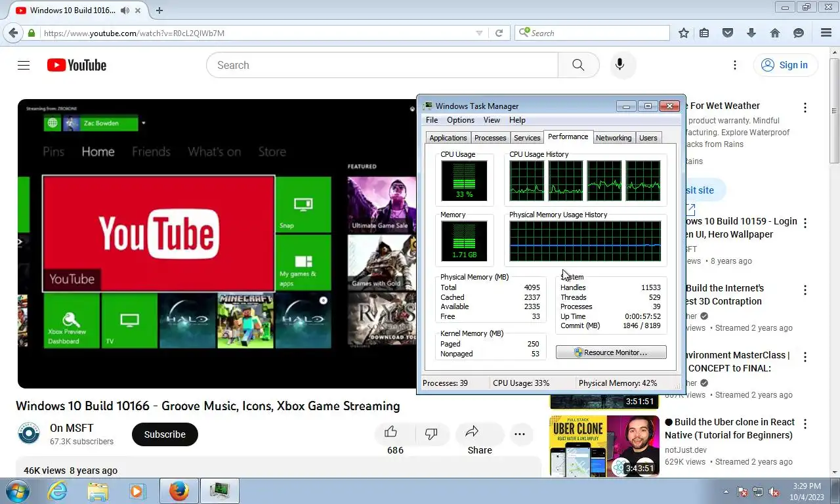Screen dimensions: 840x504
Task: Open the On MSFT channel name link
Action: coord(72,429)
